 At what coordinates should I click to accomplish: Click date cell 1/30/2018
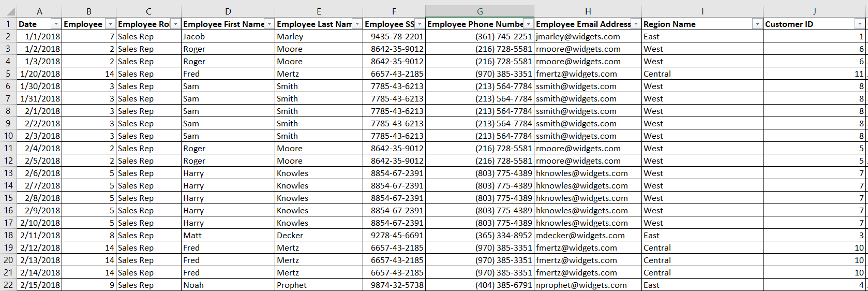click(x=39, y=86)
